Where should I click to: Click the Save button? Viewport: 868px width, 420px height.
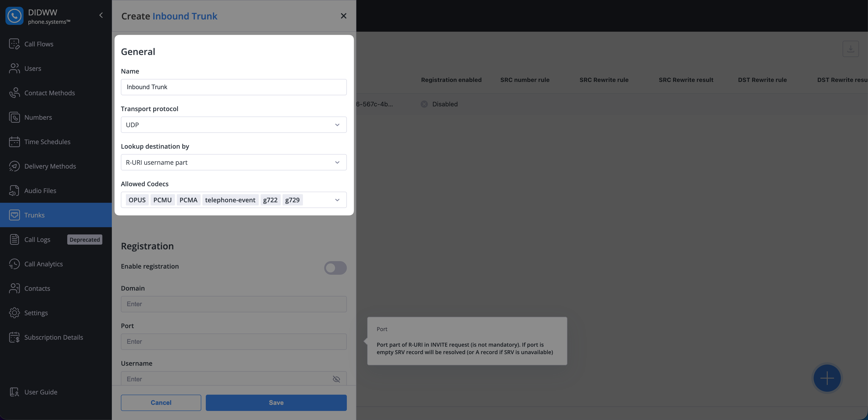[276, 403]
